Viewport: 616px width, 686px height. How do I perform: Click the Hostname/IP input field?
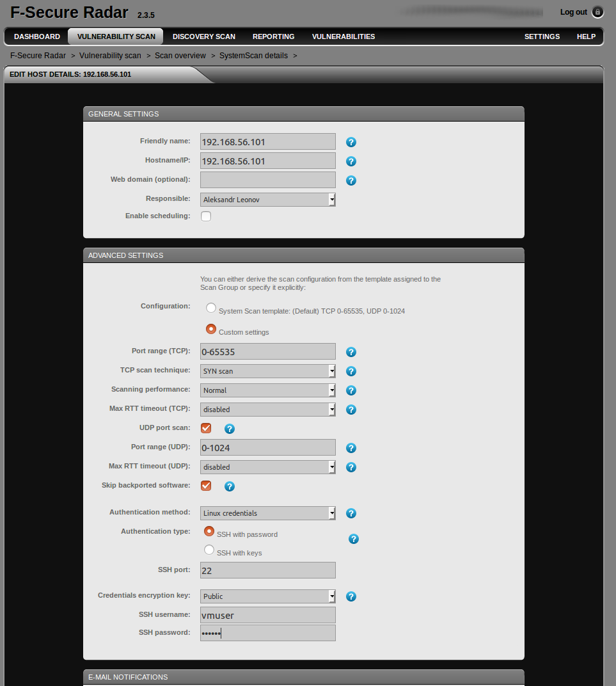click(x=268, y=161)
